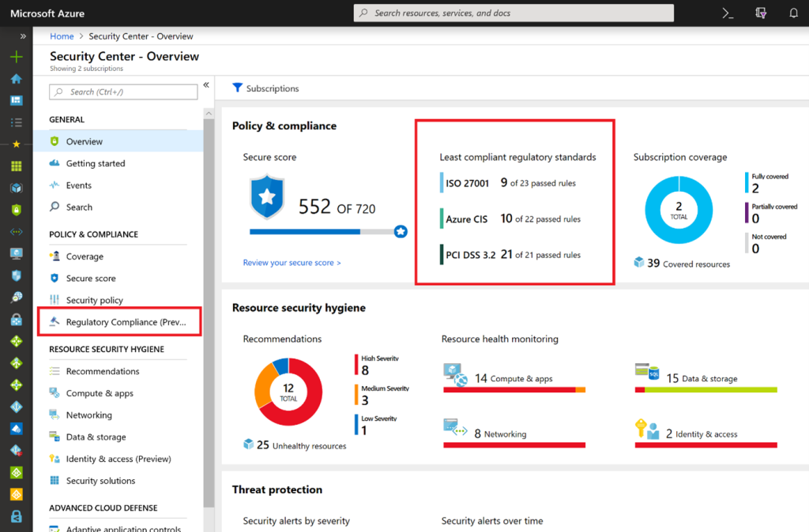Click the Compute & apps health icon
The width and height of the screenshot is (809, 532).
pos(456,375)
